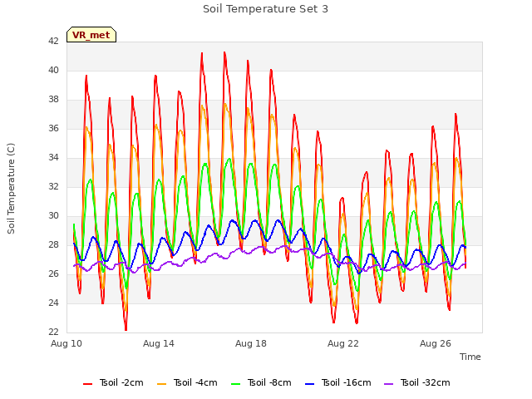Click the 34 y-axis tick label

pyautogui.click(x=53, y=157)
